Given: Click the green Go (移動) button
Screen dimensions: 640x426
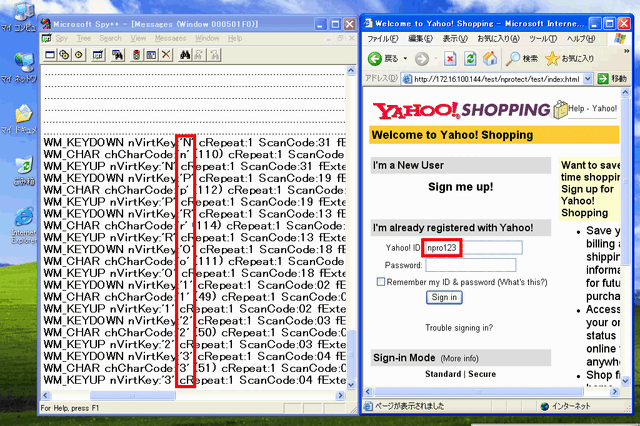Looking at the screenshot, I should [x=612, y=79].
